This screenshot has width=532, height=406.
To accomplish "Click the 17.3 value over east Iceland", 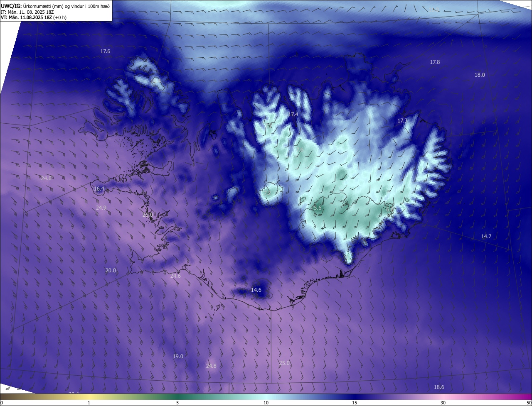I will [402, 121].
